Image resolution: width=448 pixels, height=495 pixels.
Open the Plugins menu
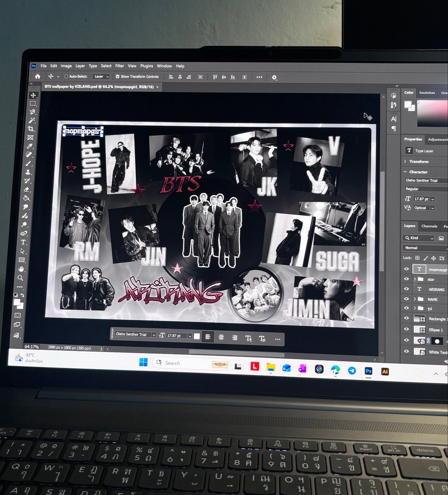pos(147,66)
